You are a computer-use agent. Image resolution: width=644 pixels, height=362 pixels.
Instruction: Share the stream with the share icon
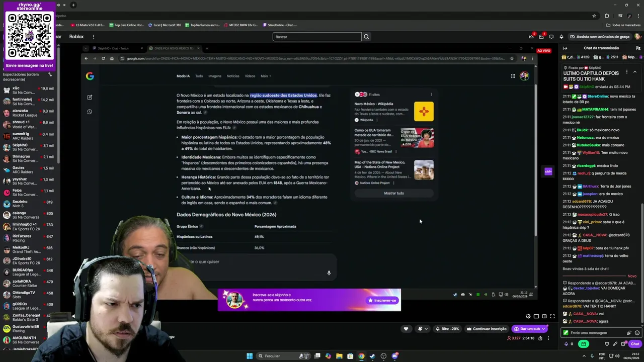click(540, 338)
